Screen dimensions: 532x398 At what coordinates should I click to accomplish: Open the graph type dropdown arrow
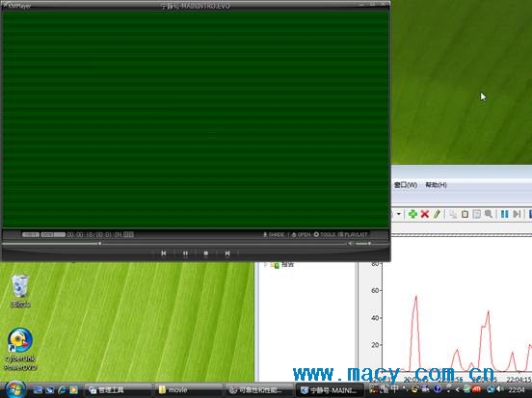point(399,214)
